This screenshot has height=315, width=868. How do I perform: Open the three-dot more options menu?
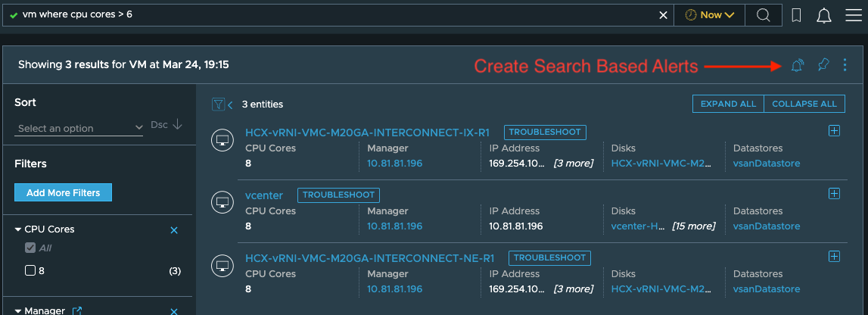coord(845,65)
